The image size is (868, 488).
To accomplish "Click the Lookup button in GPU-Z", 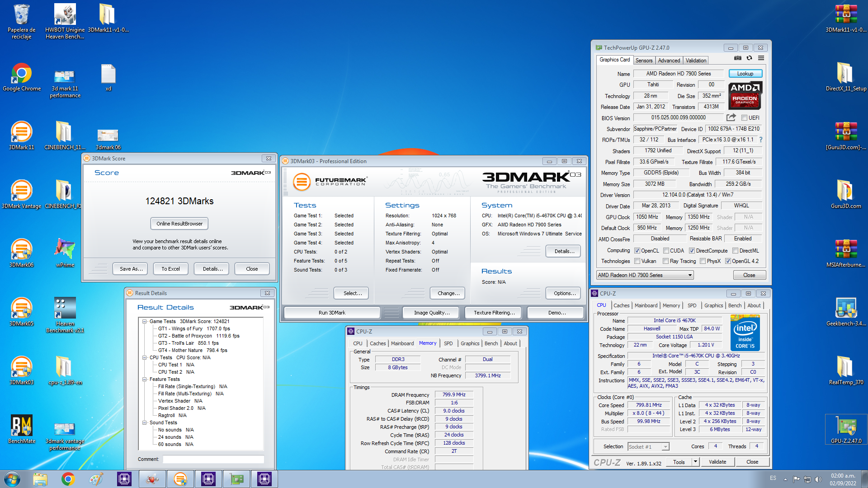I will point(745,74).
